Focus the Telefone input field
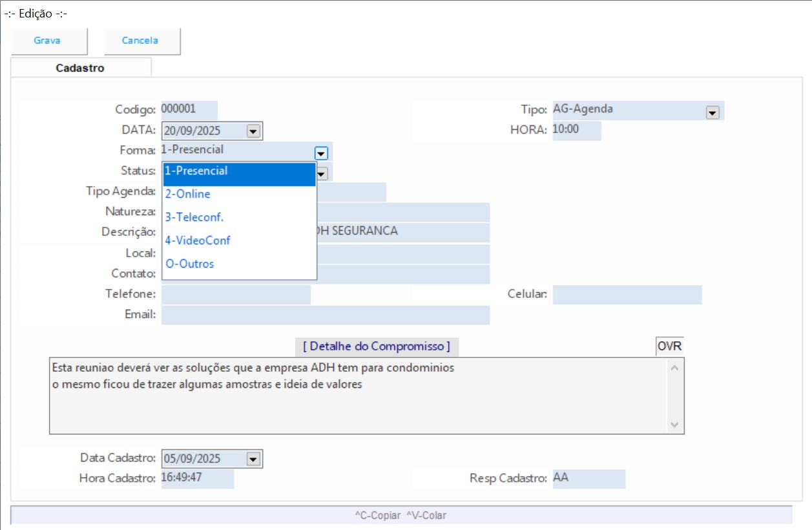This screenshot has width=812, height=530. tap(236, 295)
